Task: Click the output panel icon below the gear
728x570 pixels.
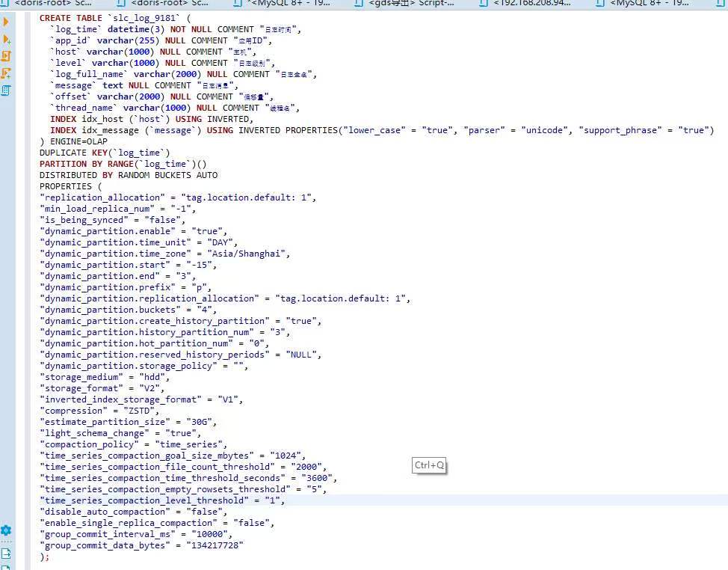Action: coord(6,554)
